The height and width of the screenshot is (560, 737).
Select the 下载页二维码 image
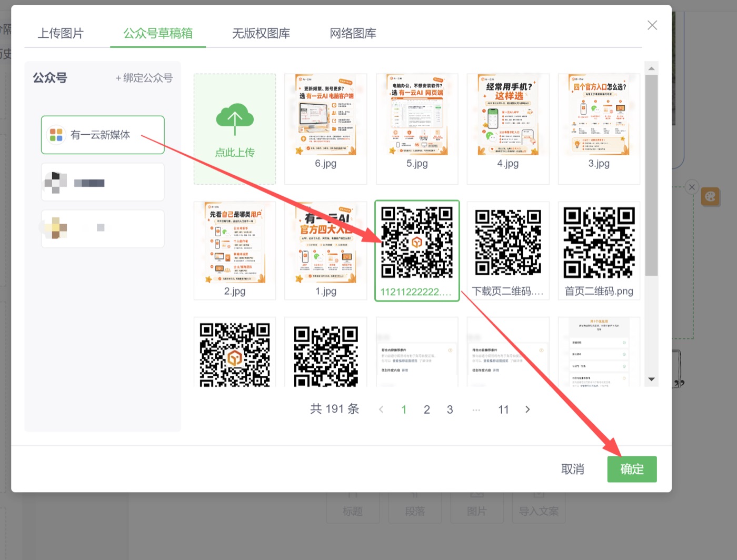point(508,251)
